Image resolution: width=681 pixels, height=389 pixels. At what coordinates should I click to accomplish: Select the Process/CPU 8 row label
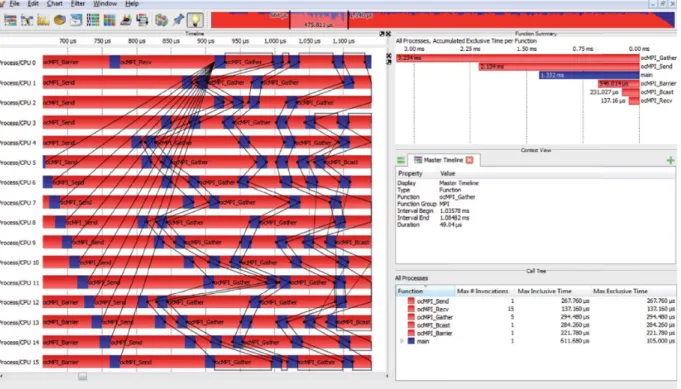click(18, 223)
